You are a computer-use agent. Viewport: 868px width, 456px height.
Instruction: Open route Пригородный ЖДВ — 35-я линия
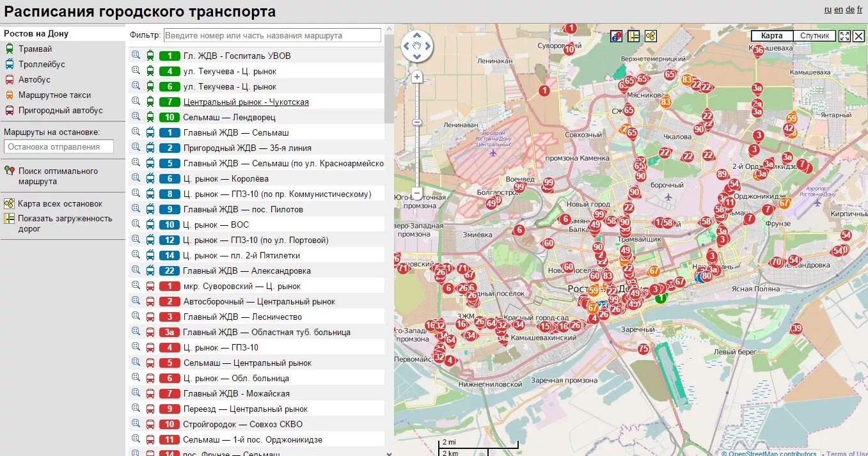coord(248,148)
